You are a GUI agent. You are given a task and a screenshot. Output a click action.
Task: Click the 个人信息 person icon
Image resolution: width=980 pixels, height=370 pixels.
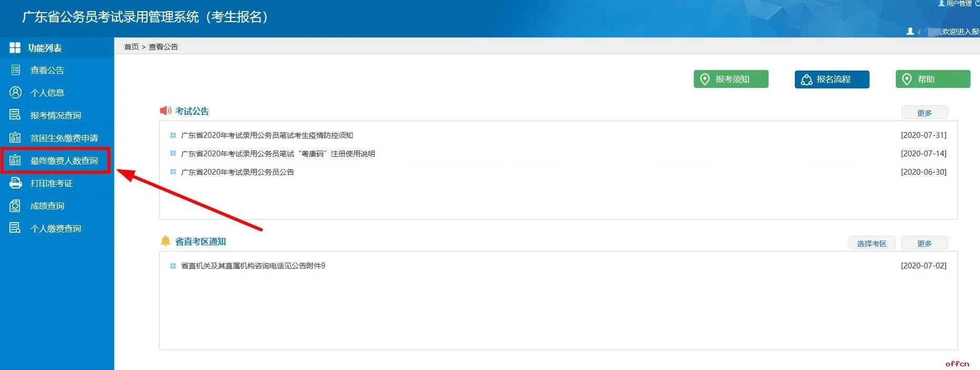pyautogui.click(x=15, y=93)
